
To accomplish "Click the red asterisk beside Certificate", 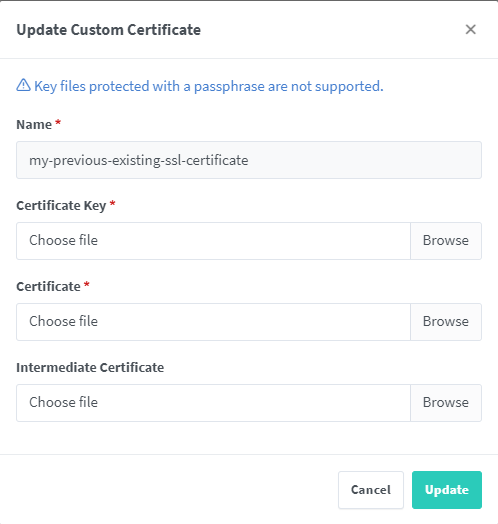I will click(87, 284).
